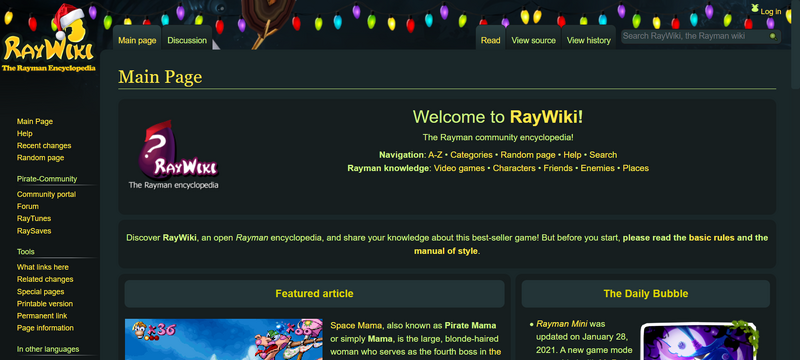Select the Read tab
Image resolution: width=800 pixels, height=360 pixels.
click(490, 40)
